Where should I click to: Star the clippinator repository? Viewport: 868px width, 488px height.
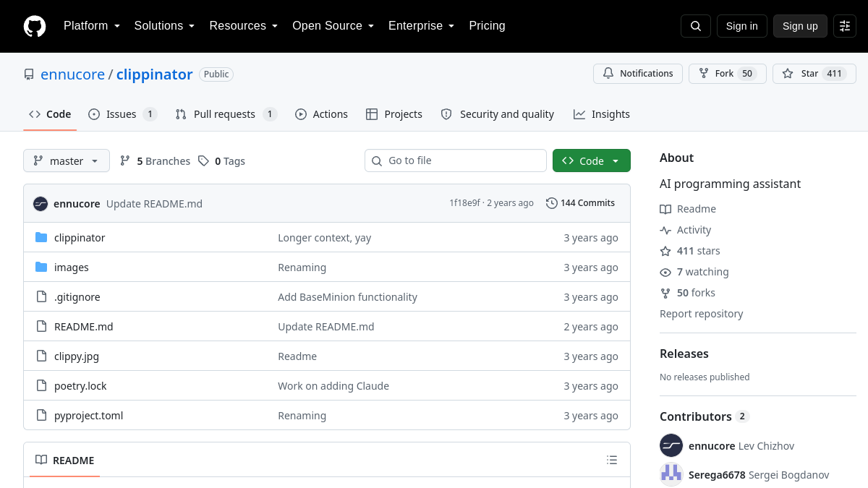tap(814, 74)
